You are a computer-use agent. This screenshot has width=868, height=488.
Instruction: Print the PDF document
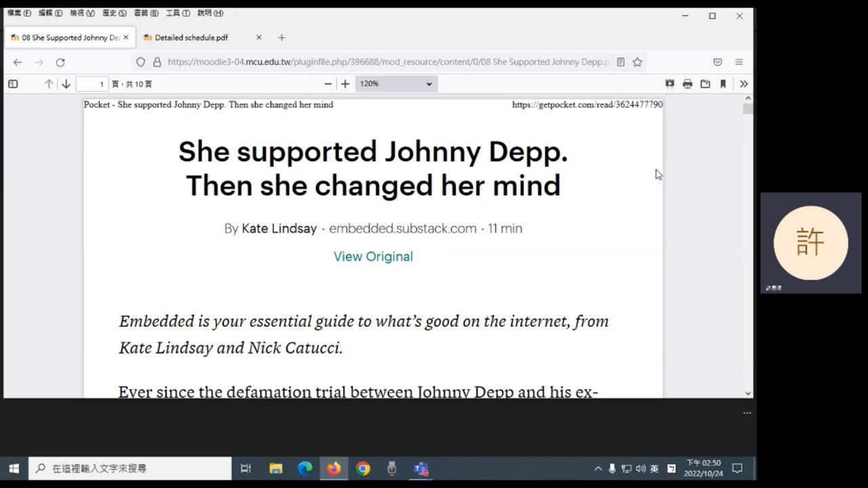click(x=688, y=84)
